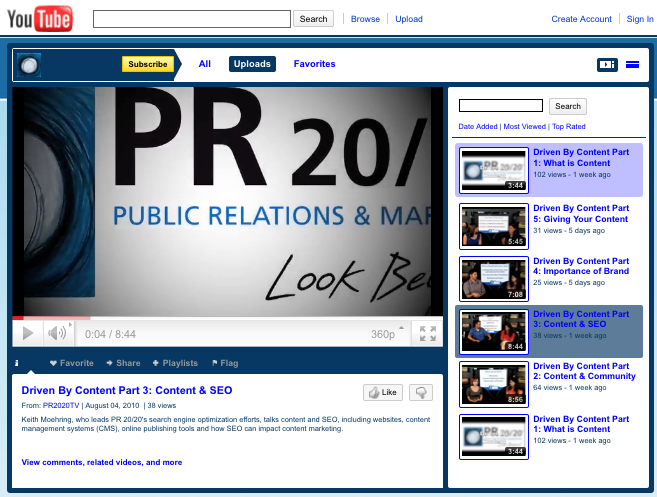Open the video info icon
Screen dimensions: 657x497
coord(16,363)
